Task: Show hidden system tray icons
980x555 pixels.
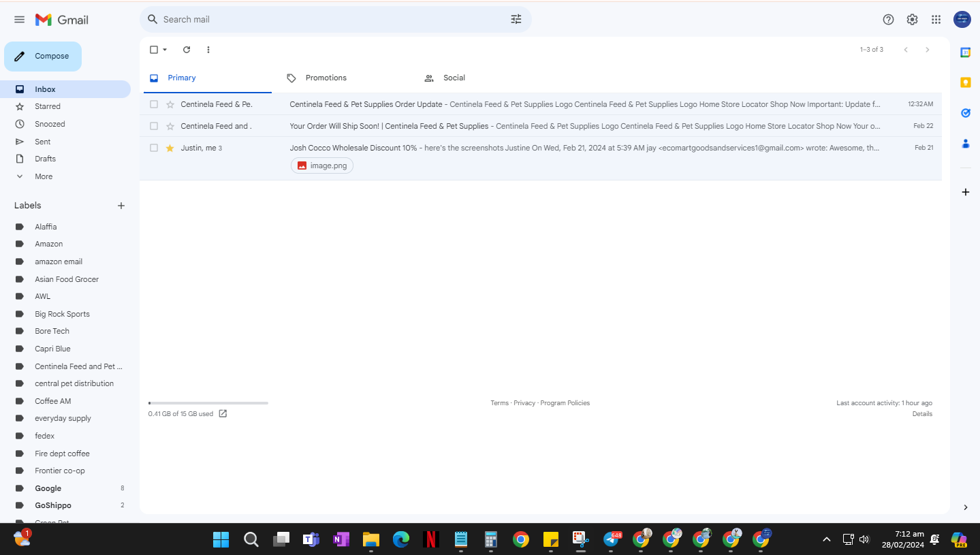Action: pos(827,539)
